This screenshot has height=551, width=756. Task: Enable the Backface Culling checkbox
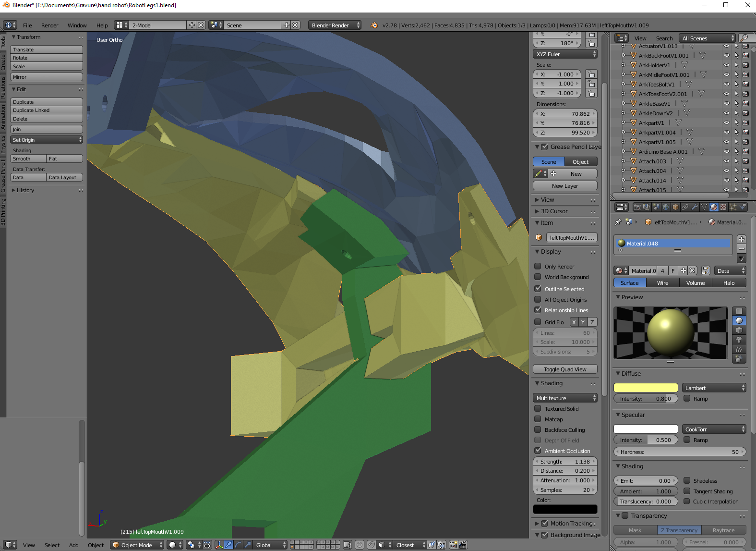pos(538,430)
